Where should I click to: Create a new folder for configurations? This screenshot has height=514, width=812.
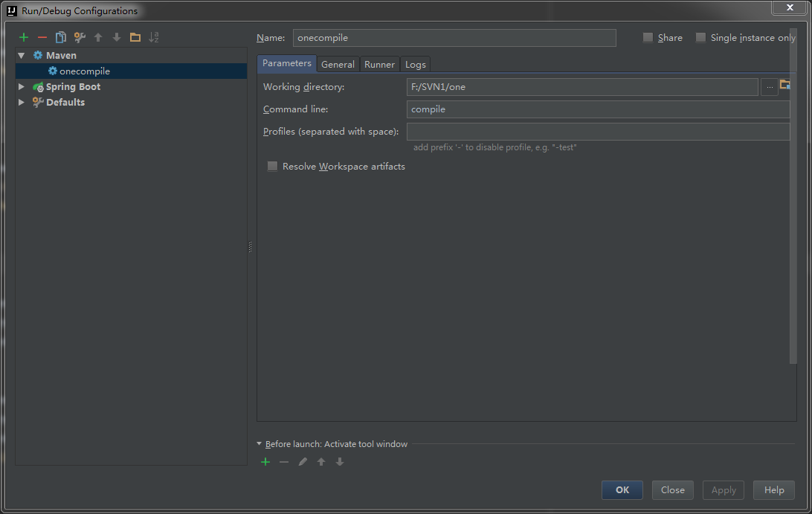point(135,37)
